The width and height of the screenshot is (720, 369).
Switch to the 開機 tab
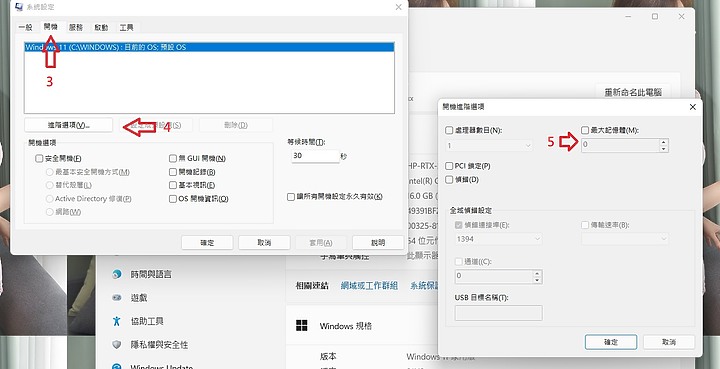[51, 27]
